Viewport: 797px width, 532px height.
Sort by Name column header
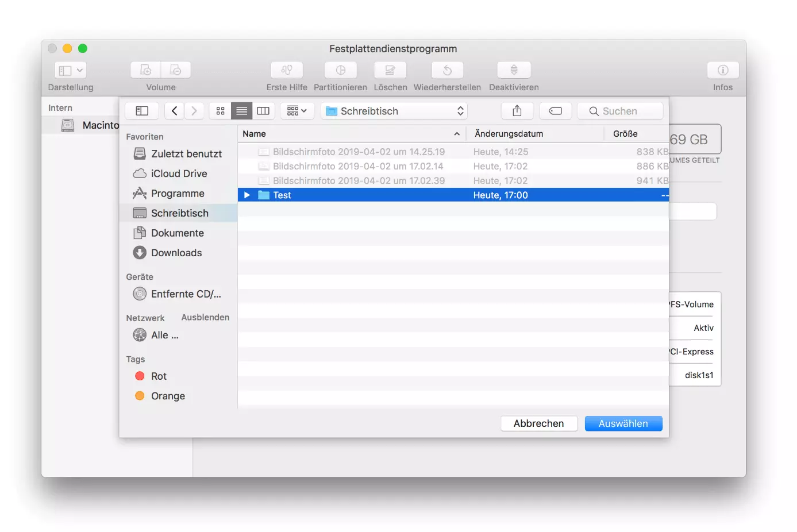coord(352,134)
